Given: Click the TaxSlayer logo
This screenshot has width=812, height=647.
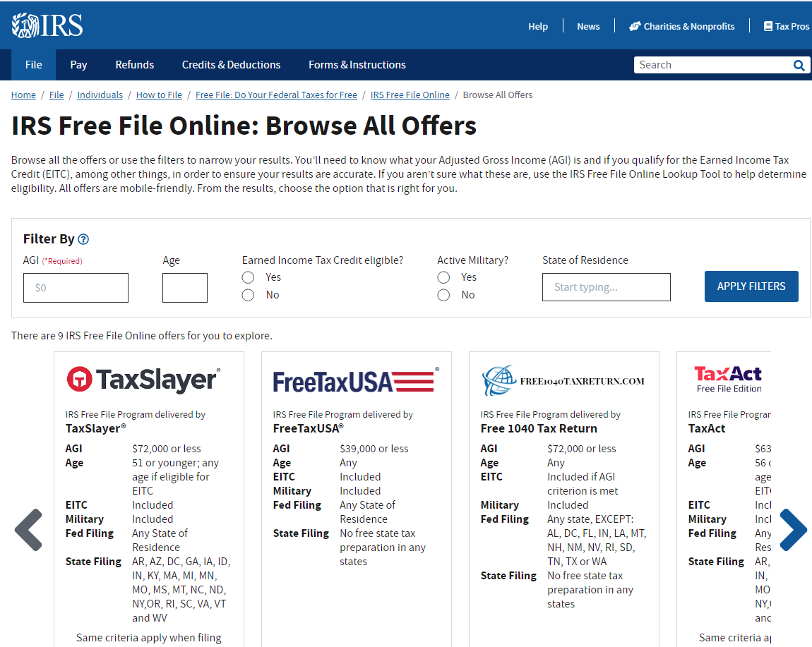Looking at the screenshot, I should point(143,380).
